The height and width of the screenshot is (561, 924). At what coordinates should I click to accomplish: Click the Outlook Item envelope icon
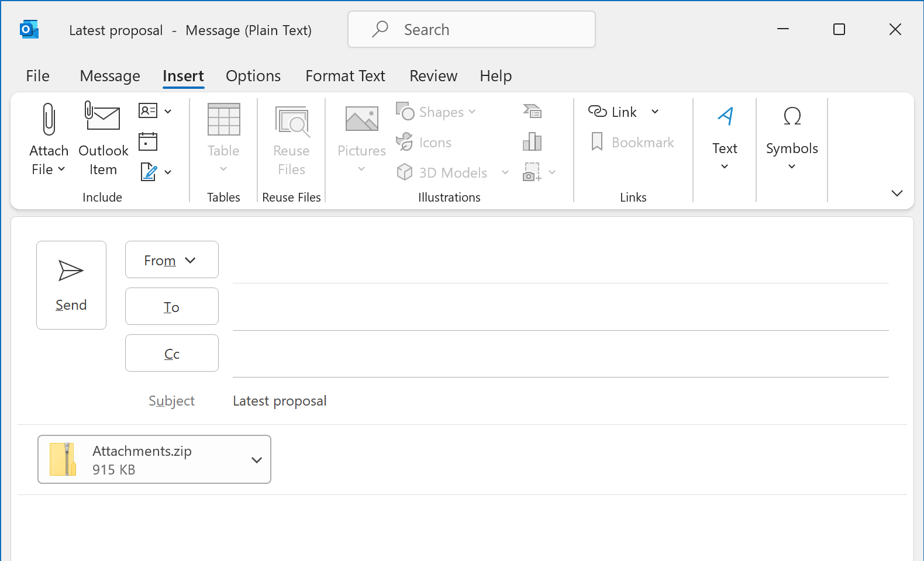pyautogui.click(x=102, y=116)
